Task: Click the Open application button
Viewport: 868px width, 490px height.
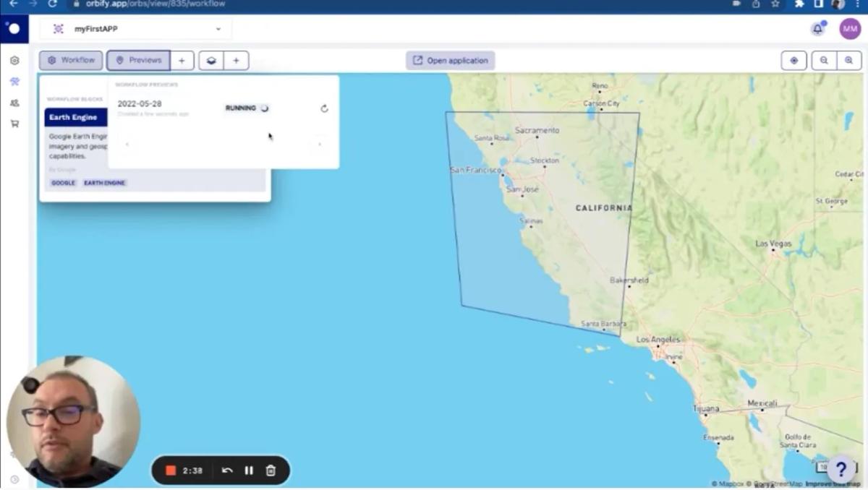Action: [450, 61]
